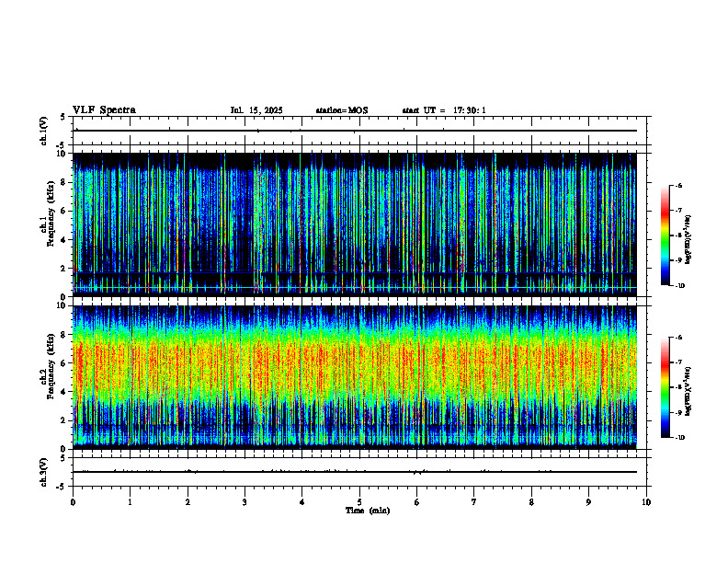Select the date text "Jul. 15, 2025"
This screenshot has width=728, height=563.
point(256,110)
